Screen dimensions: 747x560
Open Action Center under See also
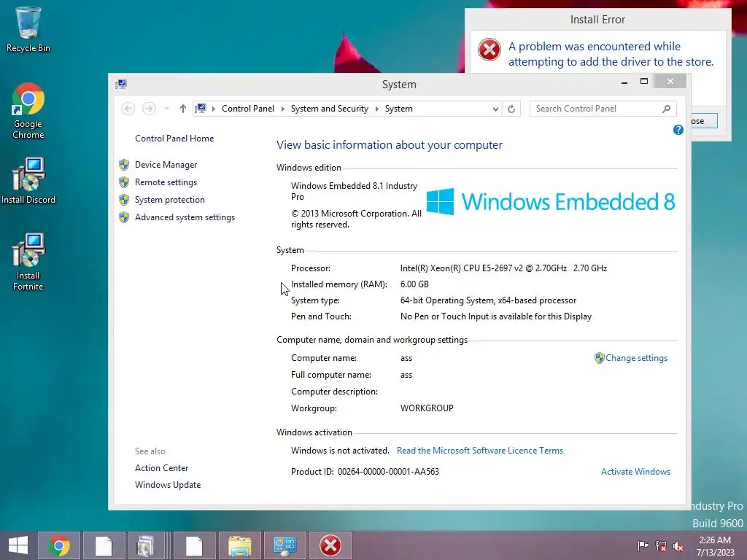pos(161,468)
